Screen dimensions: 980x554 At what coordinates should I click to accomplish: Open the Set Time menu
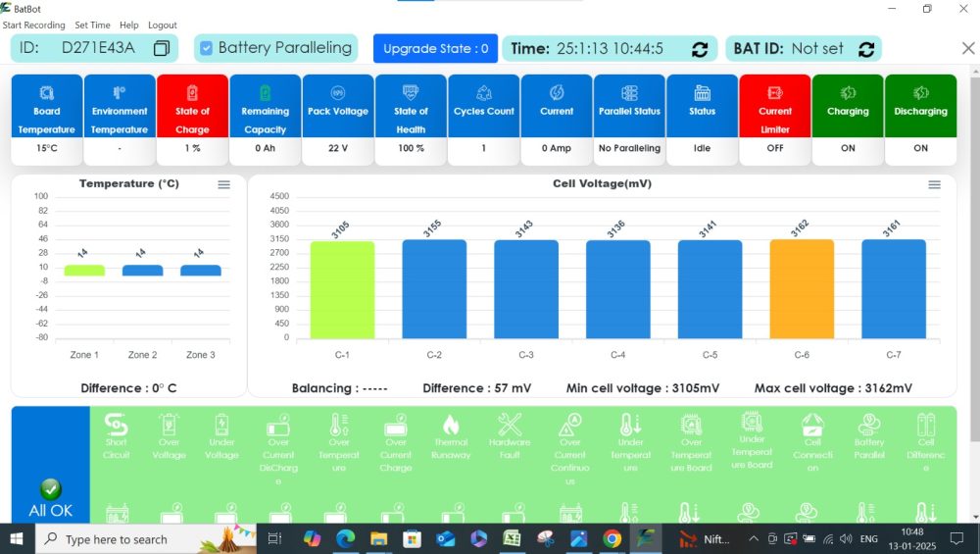coord(92,25)
